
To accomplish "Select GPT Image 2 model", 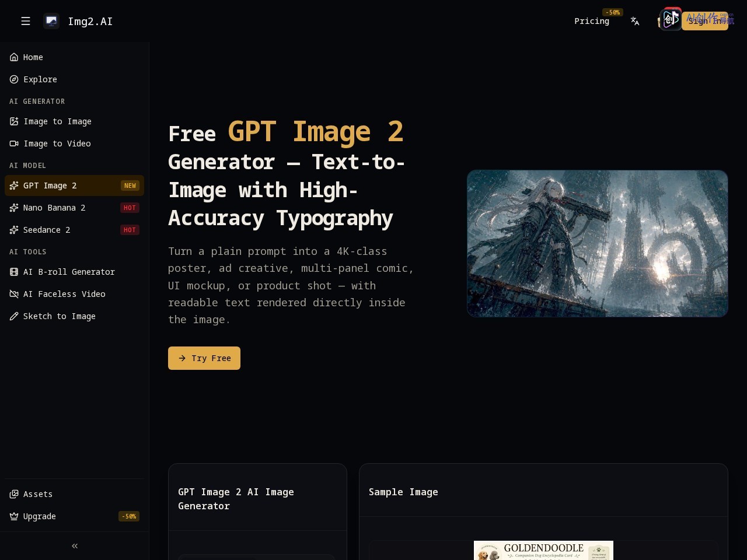I will point(74,185).
